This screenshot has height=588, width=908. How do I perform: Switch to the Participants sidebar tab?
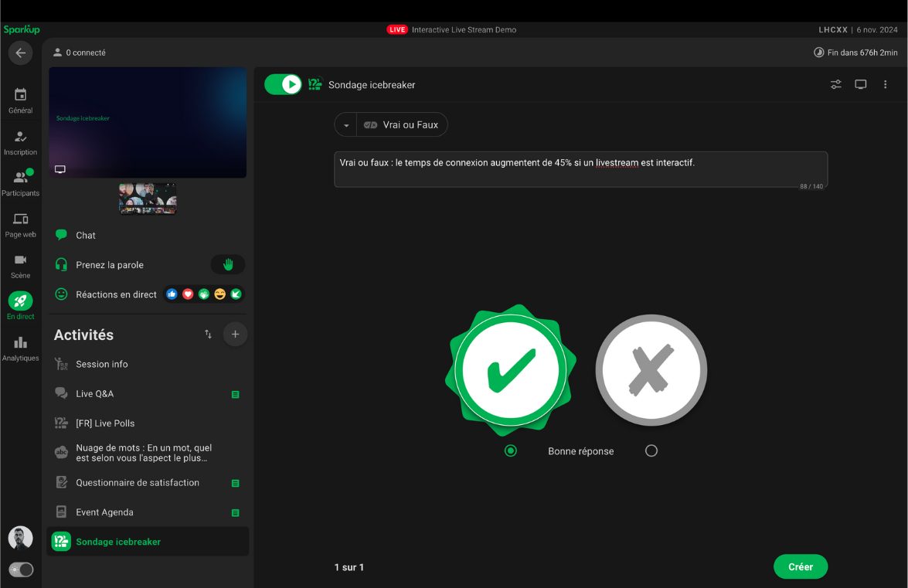[x=20, y=183]
